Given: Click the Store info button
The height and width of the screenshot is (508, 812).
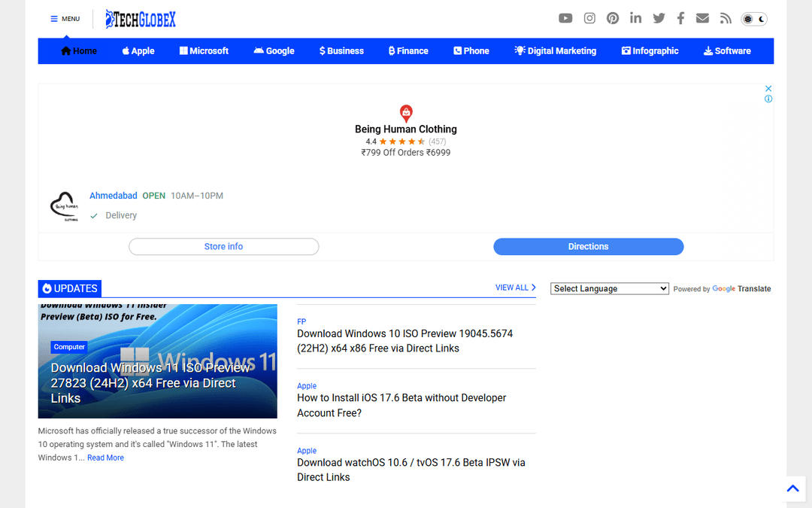Looking at the screenshot, I should 224,247.
